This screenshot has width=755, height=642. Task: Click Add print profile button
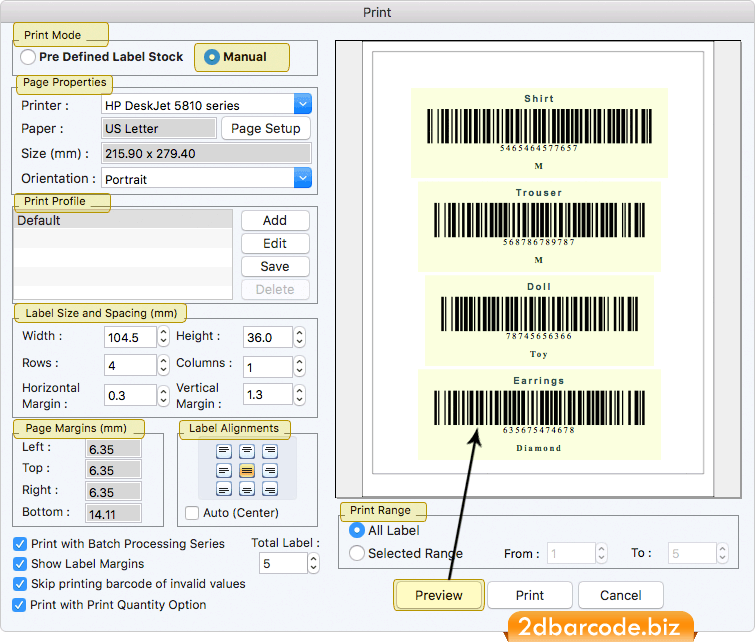(275, 221)
